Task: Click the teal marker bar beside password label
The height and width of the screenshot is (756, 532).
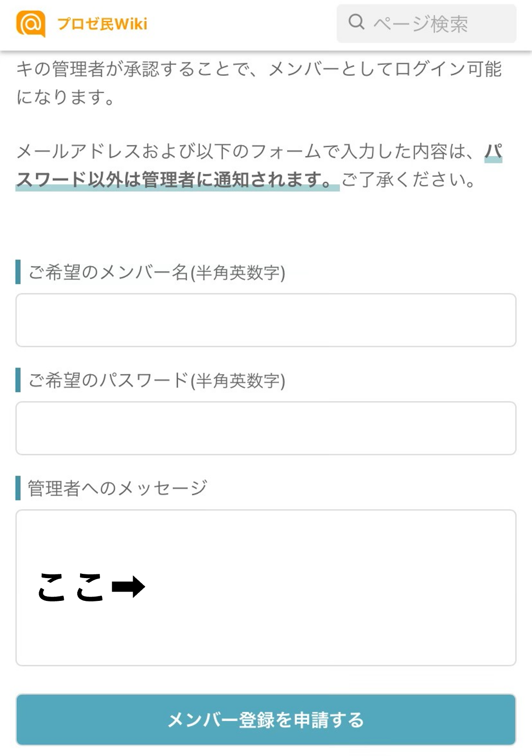Action: click(x=18, y=380)
